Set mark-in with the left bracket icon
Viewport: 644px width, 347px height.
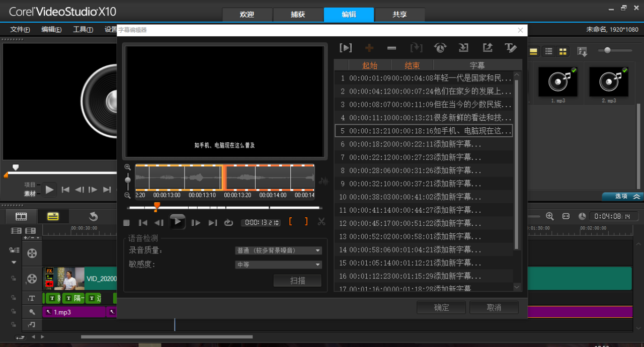pyautogui.click(x=290, y=222)
